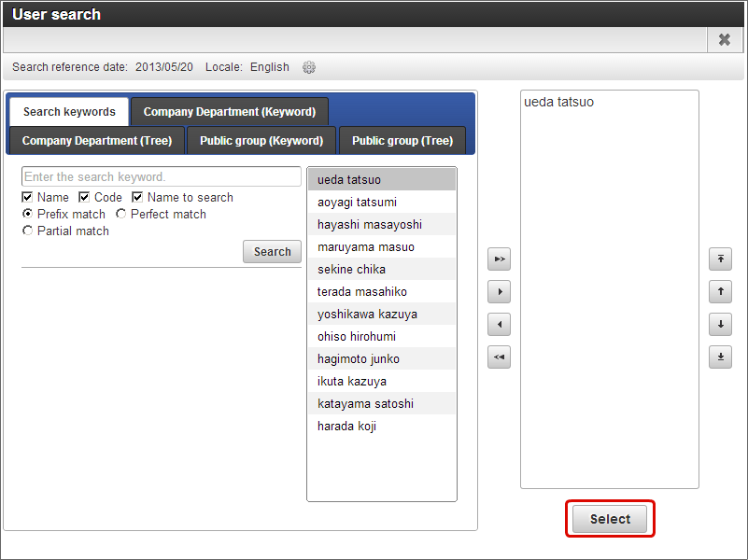Viewport: 748px width, 560px height.
Task: Choose the Perfect match radio button
Action: [121, 214]
